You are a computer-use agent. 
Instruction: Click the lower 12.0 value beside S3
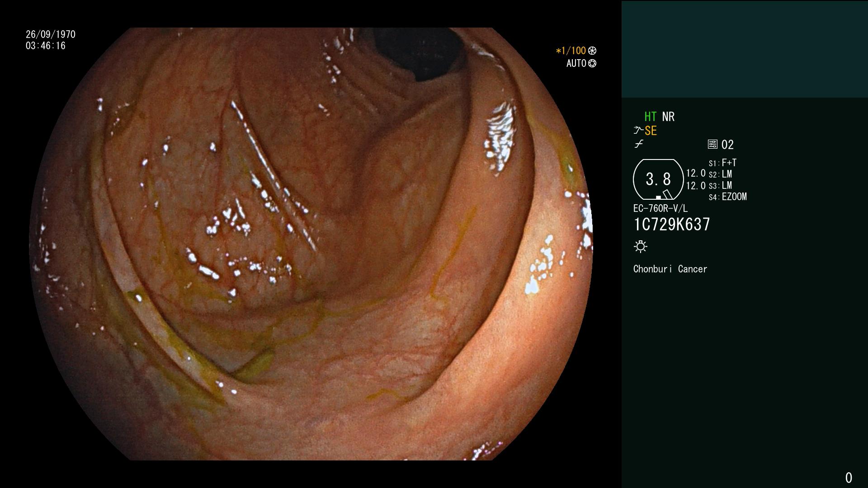point(696,185)
